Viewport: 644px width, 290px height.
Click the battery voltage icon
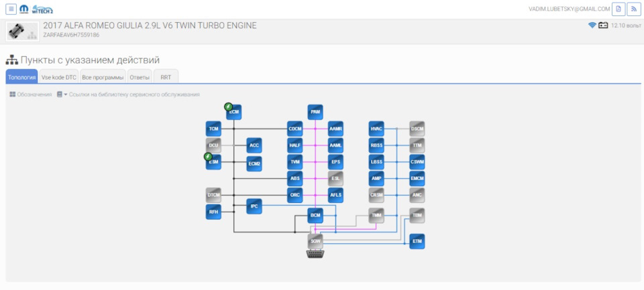click(603, 25)
